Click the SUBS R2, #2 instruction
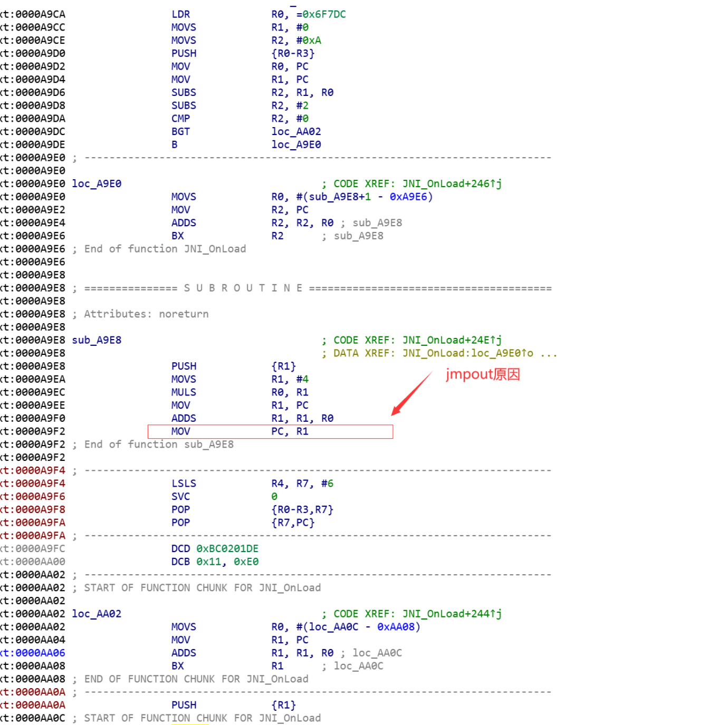Screen dimensions: 728x725 [240, 105]
